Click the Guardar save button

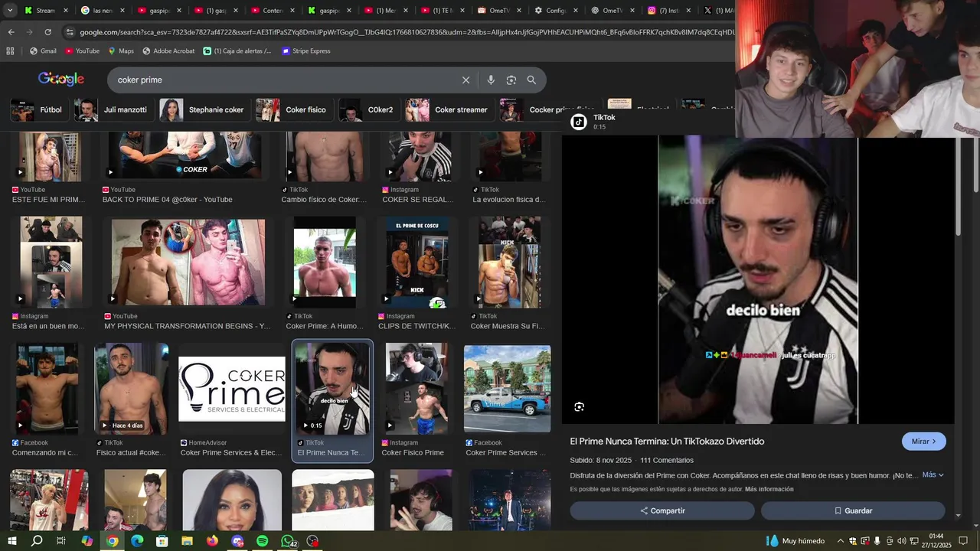pyautogui.click(x=853, y=510)
